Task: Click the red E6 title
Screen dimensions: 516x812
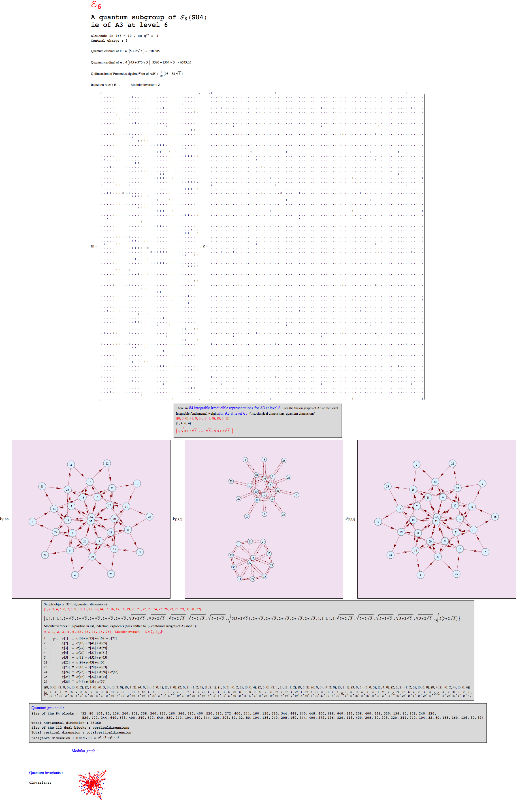Action: (x=96, y=5)
